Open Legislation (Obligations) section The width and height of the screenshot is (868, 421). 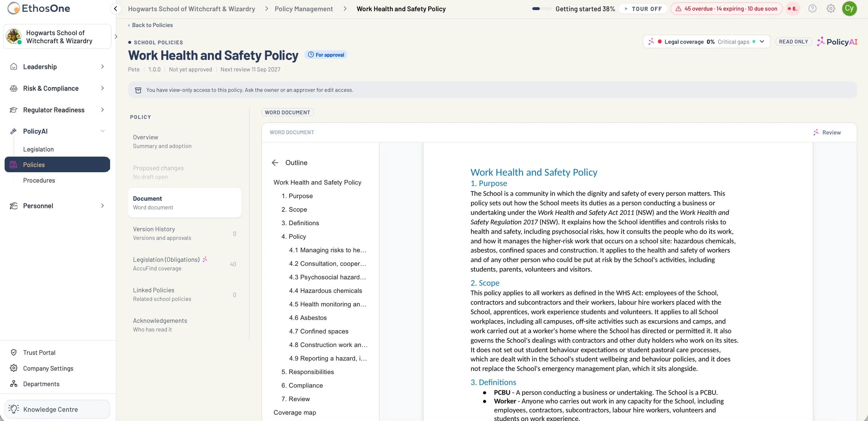click(184, 264)
